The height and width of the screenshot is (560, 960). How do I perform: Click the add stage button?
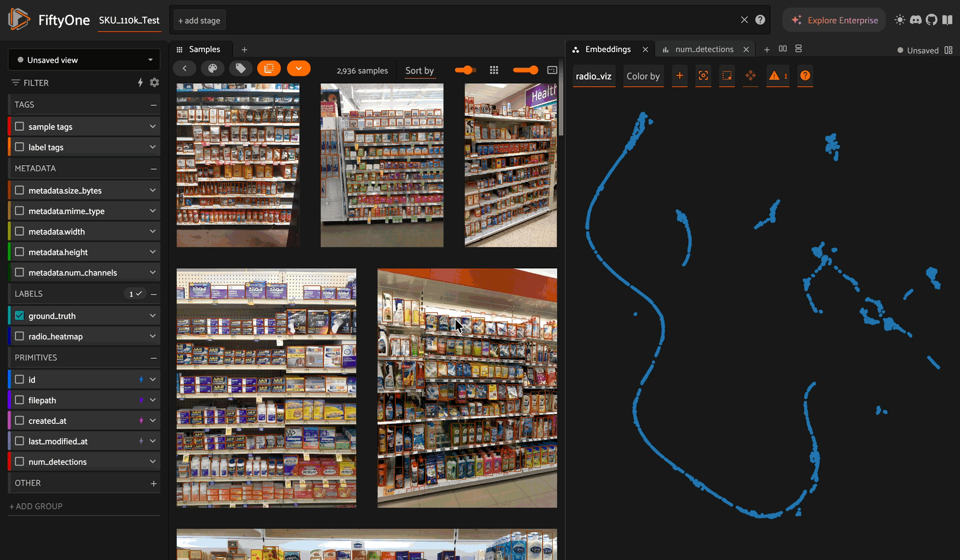click(199, 21)
